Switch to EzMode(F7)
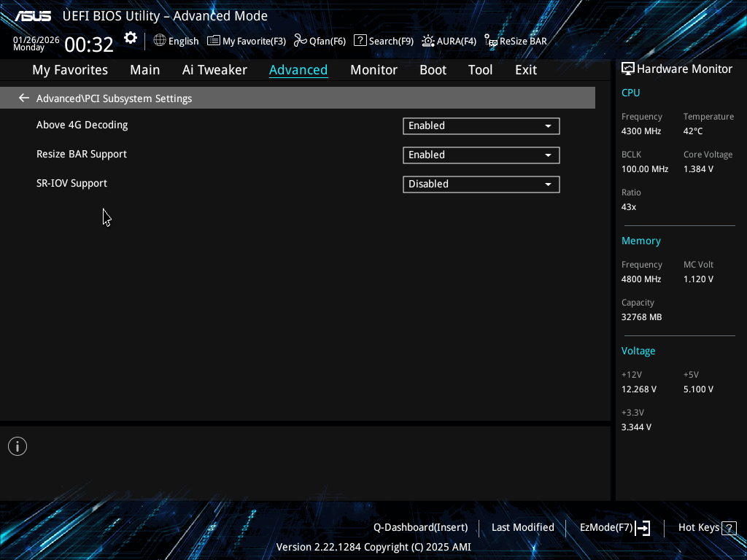Screen dimensions: 747x560 click(x=614, y=528)
